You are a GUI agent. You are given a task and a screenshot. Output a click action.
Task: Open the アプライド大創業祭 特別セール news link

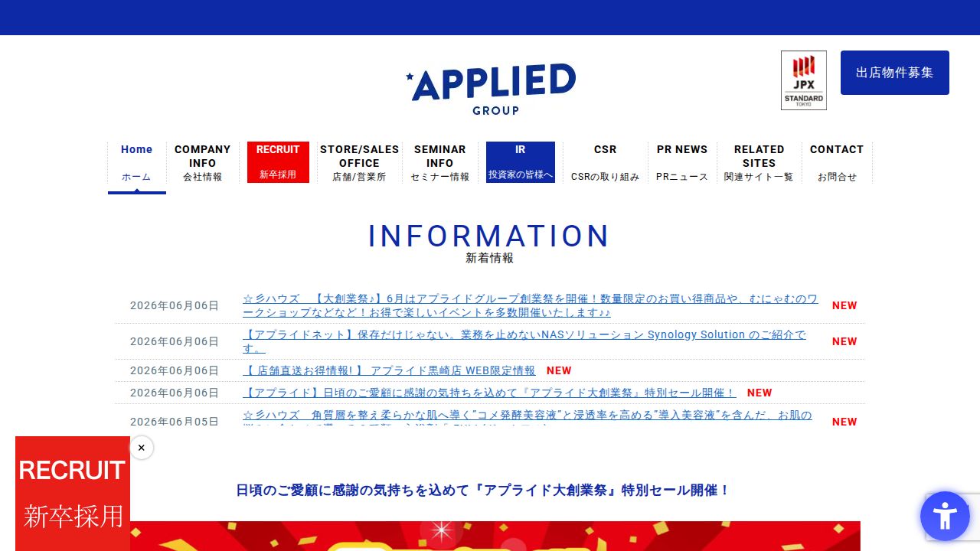point(489,393)
